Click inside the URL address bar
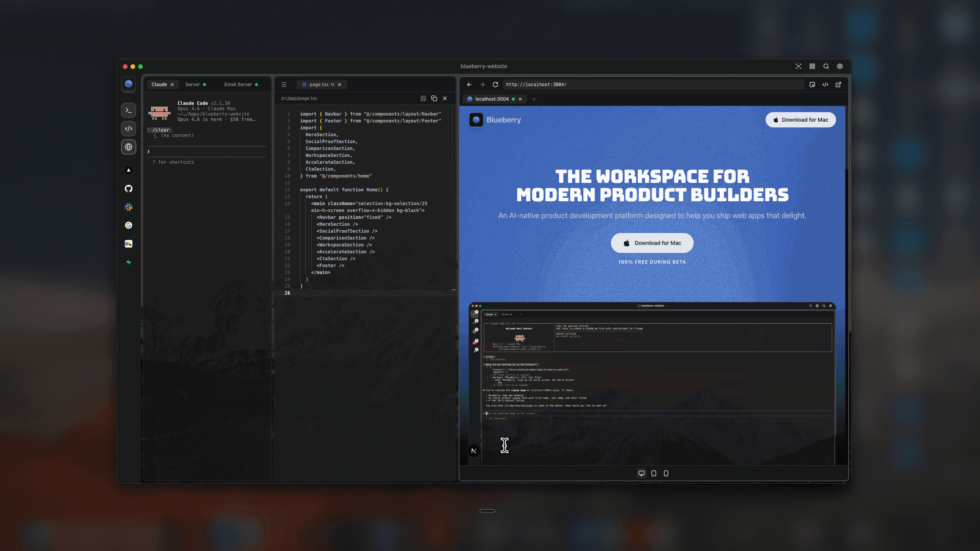 pyautogui.click(x=651, y=85)
